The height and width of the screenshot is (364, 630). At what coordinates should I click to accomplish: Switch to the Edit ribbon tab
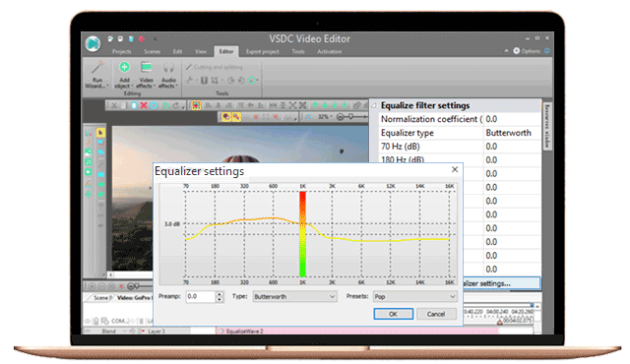pos(177,51)
